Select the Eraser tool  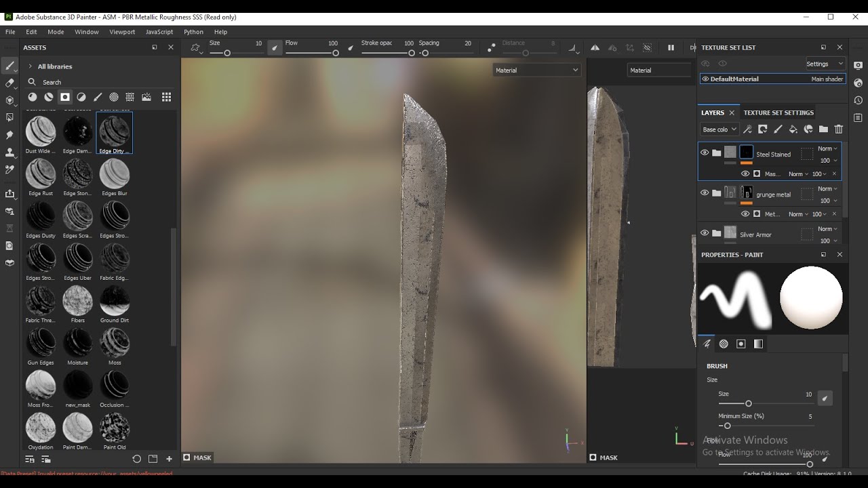pyautogui.click(x=9, y=83)
